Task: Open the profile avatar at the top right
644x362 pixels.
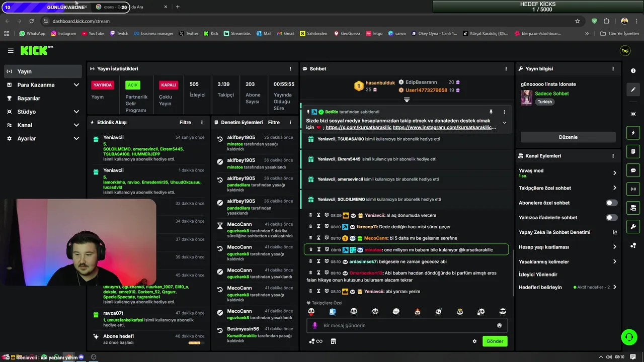Action: point(625,51)
